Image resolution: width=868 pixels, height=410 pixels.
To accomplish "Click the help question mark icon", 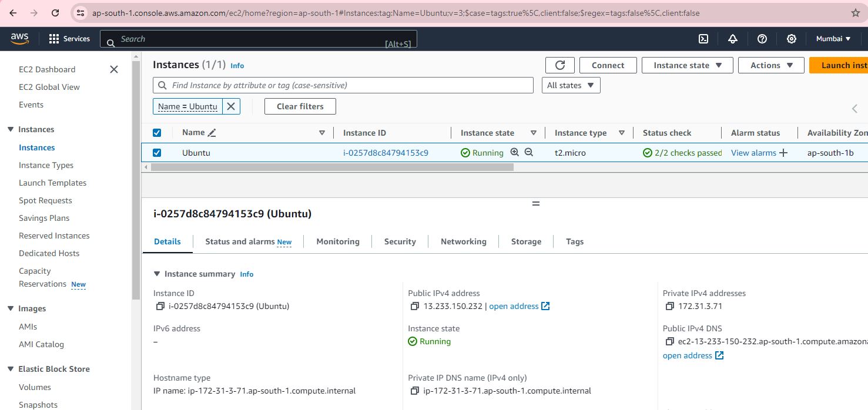I will tap(762, 39).
